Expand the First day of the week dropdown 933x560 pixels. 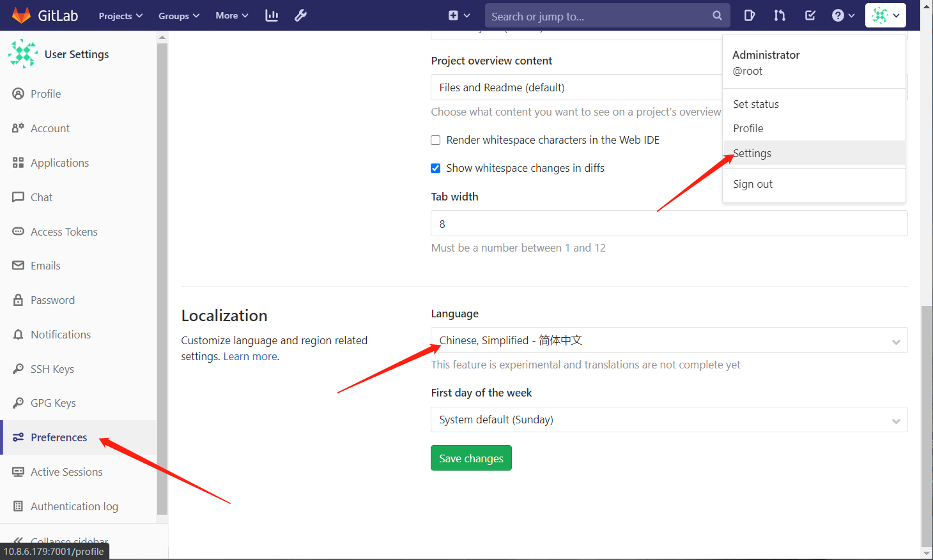tap(669, 420)
